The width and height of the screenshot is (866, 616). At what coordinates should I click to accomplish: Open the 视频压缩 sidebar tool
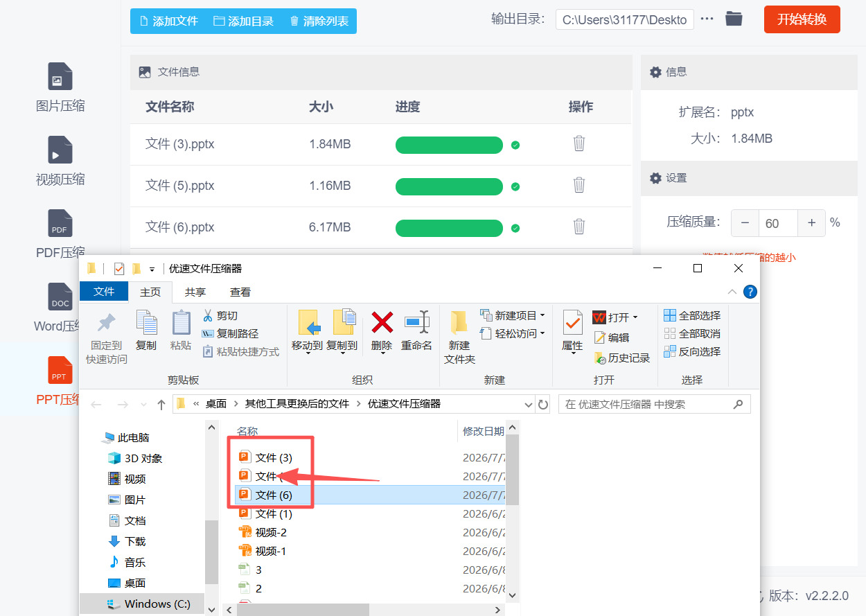[60, 161]
